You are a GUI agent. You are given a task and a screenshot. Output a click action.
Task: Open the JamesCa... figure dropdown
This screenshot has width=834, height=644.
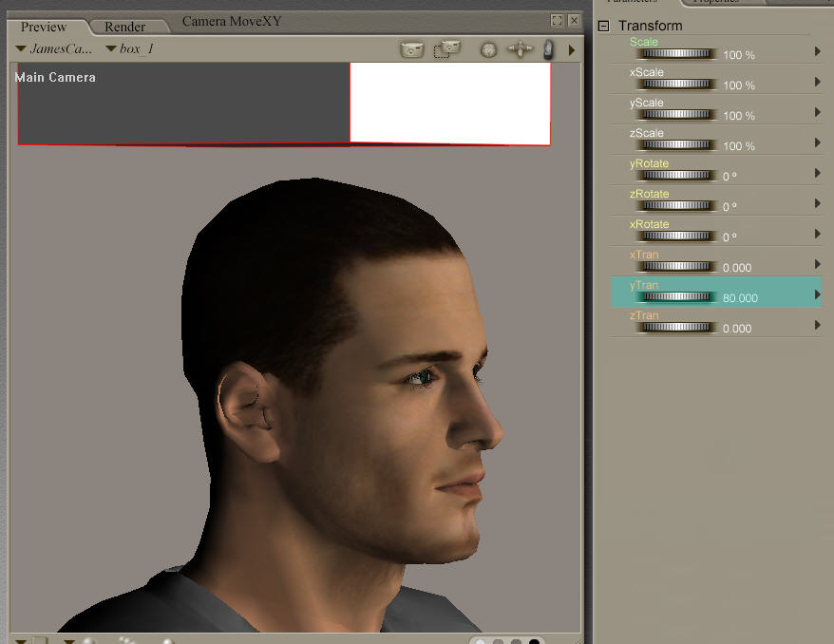pos(54,49)
